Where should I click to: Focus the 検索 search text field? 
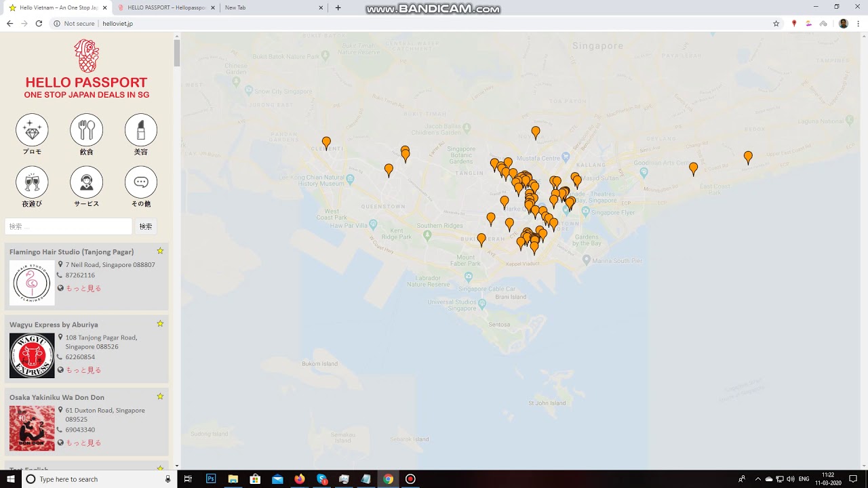(x=68, y=226)
